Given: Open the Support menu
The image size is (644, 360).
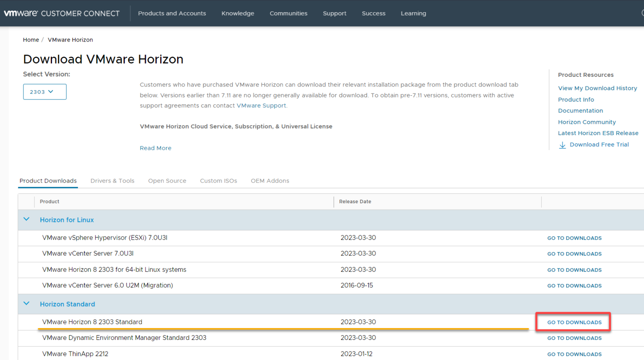Looking at the screenshot, I should (335, 13).
